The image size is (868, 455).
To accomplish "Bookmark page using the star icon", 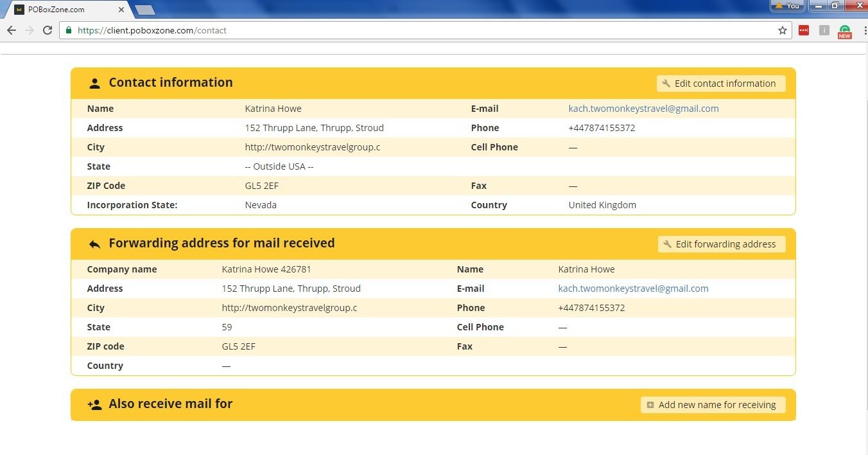I will (783, 30).
